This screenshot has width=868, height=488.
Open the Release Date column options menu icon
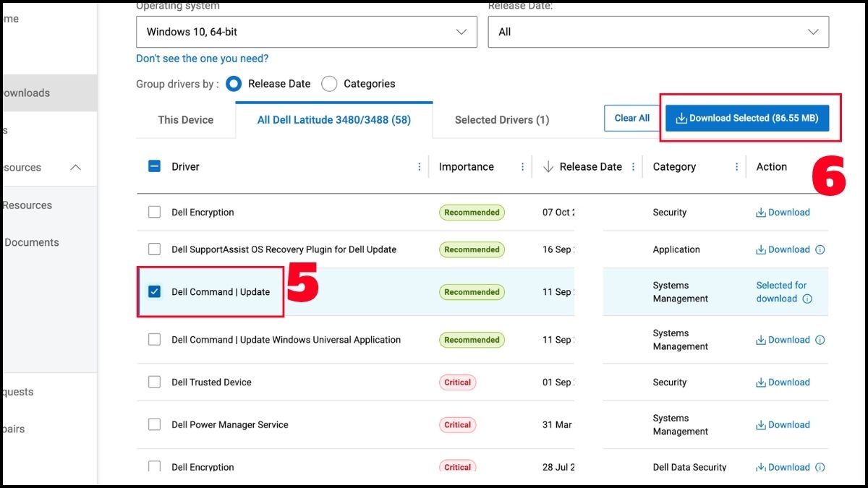(x=634, y=166)
